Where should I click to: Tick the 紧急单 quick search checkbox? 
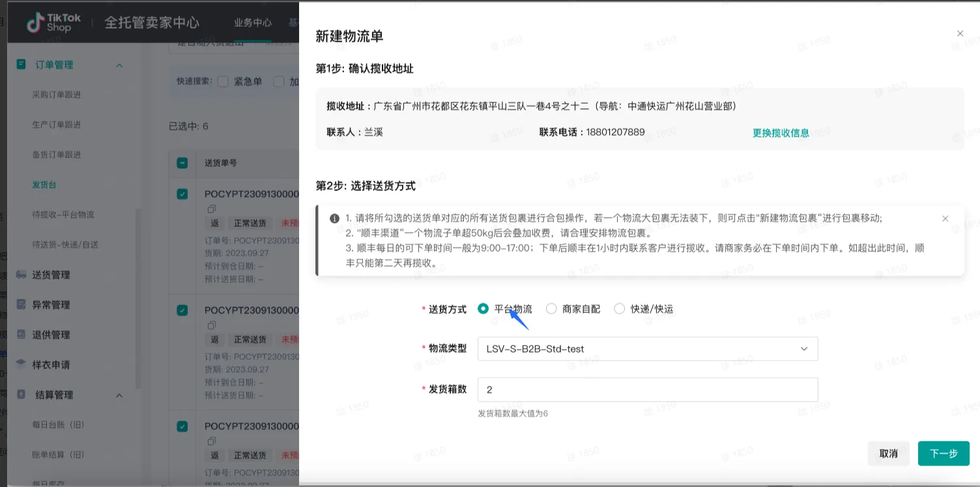(223, 81)
